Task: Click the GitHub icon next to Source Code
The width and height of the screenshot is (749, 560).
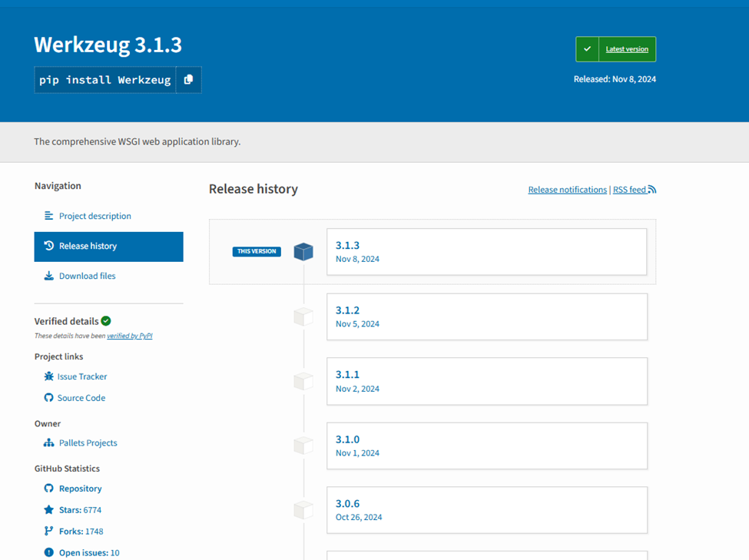Action: click(48, 398)
